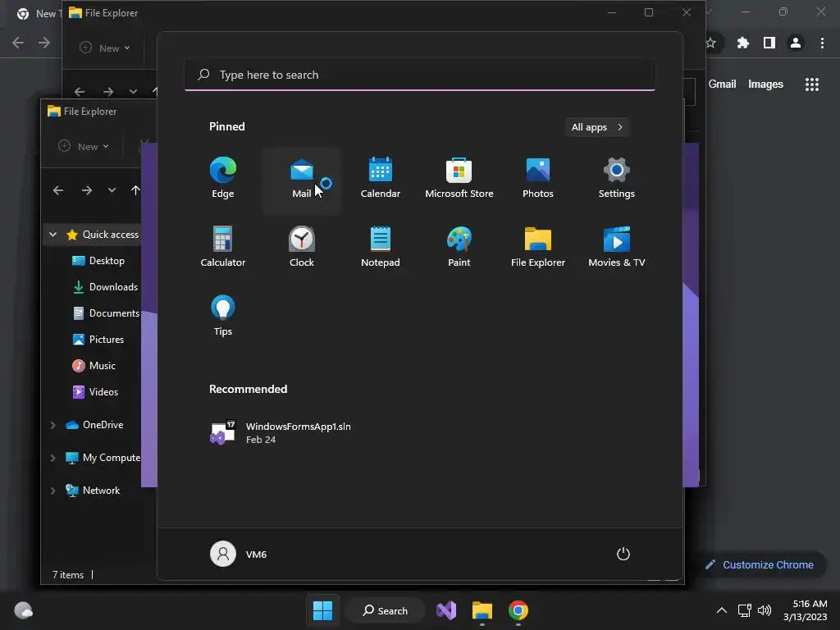Viewport: 840px width, 630px height.
Task: Open New dropdown in front File Explorer
Action: click(84, 146)
